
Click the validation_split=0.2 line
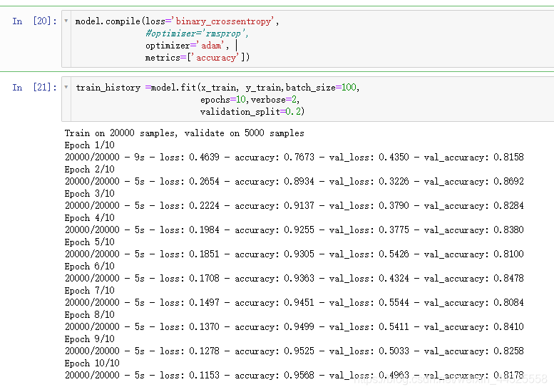click(x=252, y=112)
